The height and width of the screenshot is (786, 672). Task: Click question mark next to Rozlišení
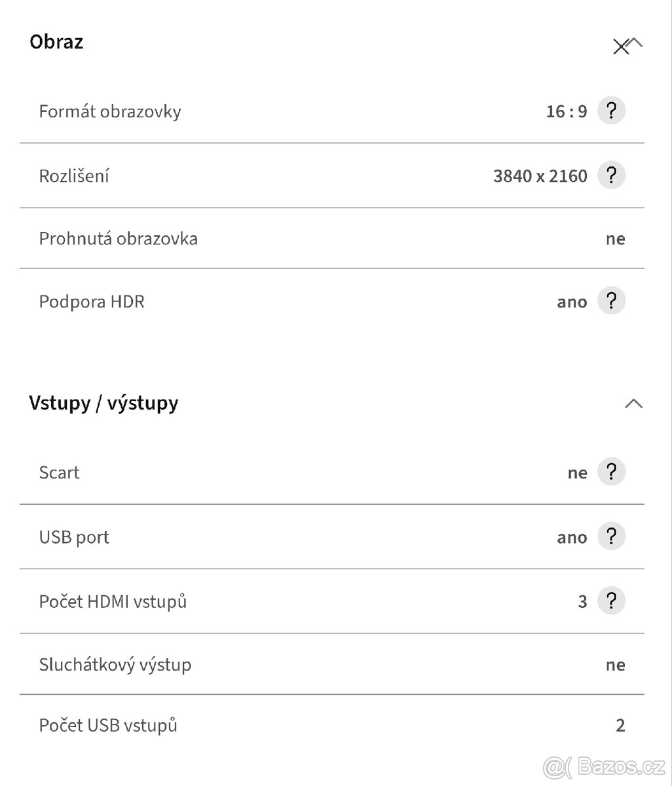tap(611, 176)
